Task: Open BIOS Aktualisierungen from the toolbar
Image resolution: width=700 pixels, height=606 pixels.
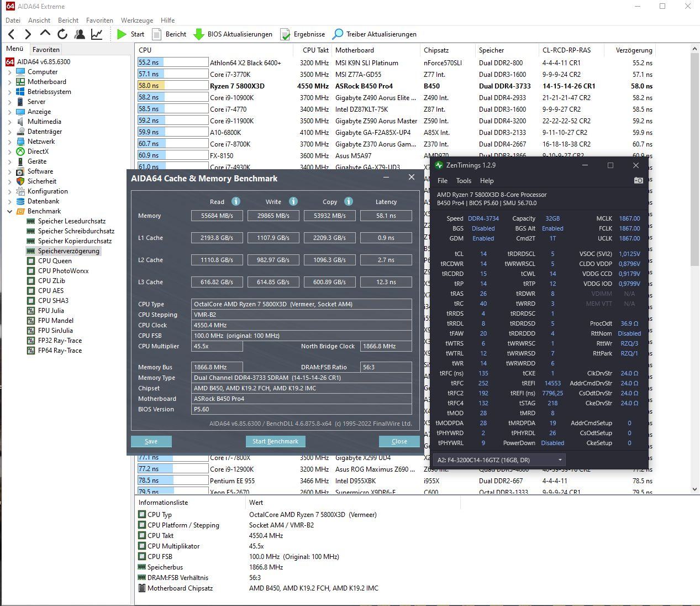Action: point(233,34)
